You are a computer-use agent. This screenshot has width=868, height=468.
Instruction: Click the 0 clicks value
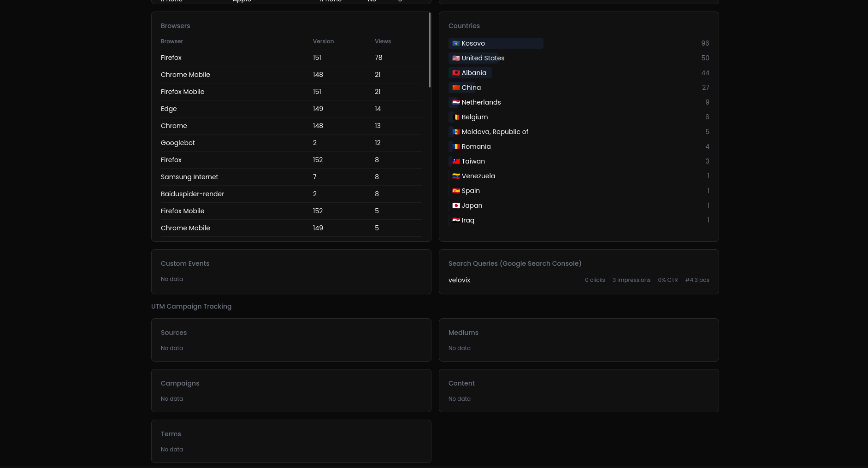coord(595,280)
